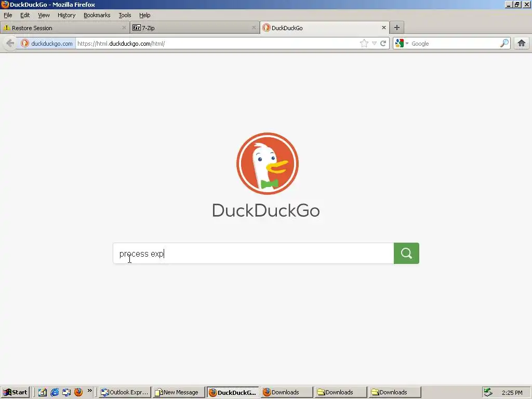Expand hidden Quick Launch icons chevron
The height and width of the screenshot is (399, 532).
pos(89,391)
